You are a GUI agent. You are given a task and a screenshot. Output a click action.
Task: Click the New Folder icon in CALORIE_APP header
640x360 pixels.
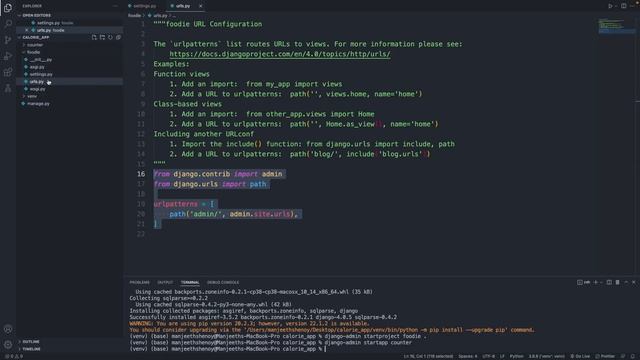(102, 37)
